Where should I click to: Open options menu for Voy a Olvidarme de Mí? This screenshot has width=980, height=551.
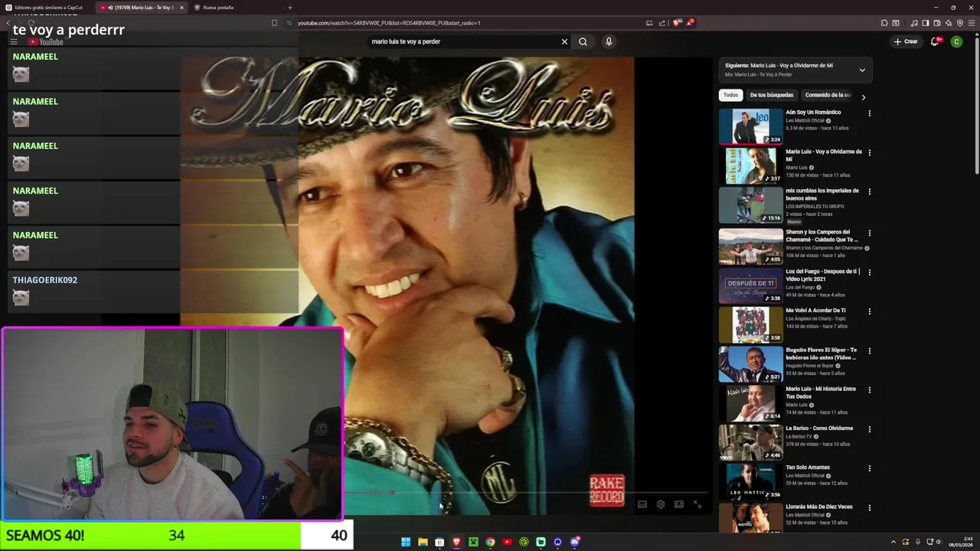[869, 152]
